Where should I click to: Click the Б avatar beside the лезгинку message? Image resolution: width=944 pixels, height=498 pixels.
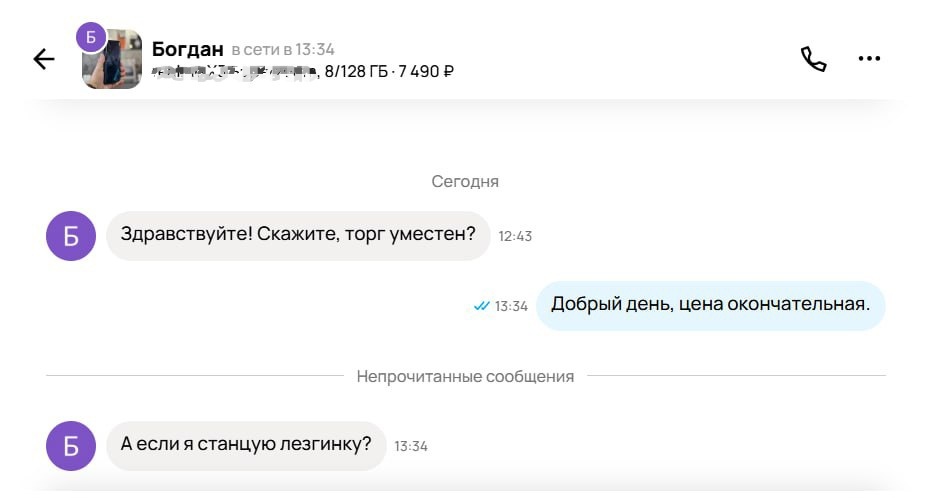(x=71, y=446)
